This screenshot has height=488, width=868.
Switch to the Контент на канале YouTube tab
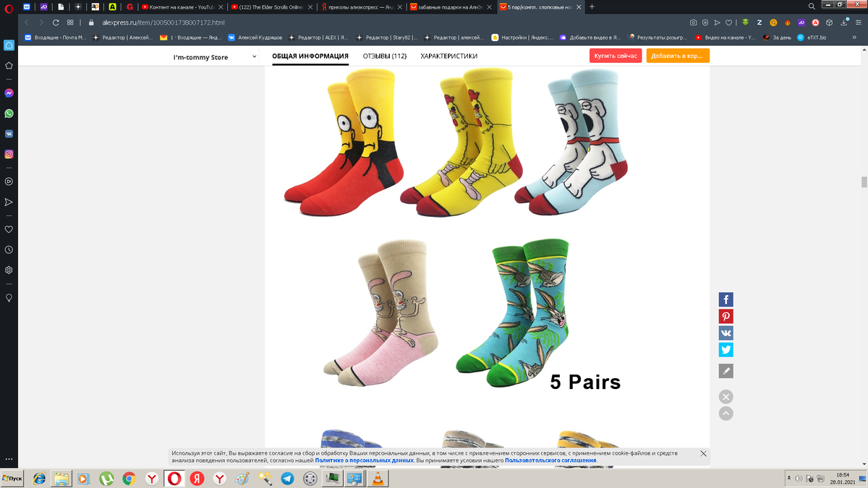[182, 7]
